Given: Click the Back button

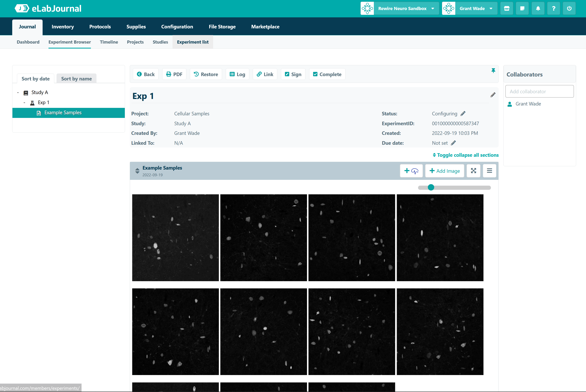Looking at the screenshot, I should (x=146, y=74).
